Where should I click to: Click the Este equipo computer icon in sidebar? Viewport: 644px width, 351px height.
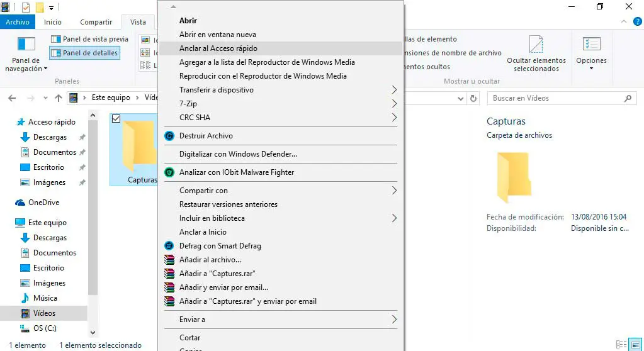point(20,223)
